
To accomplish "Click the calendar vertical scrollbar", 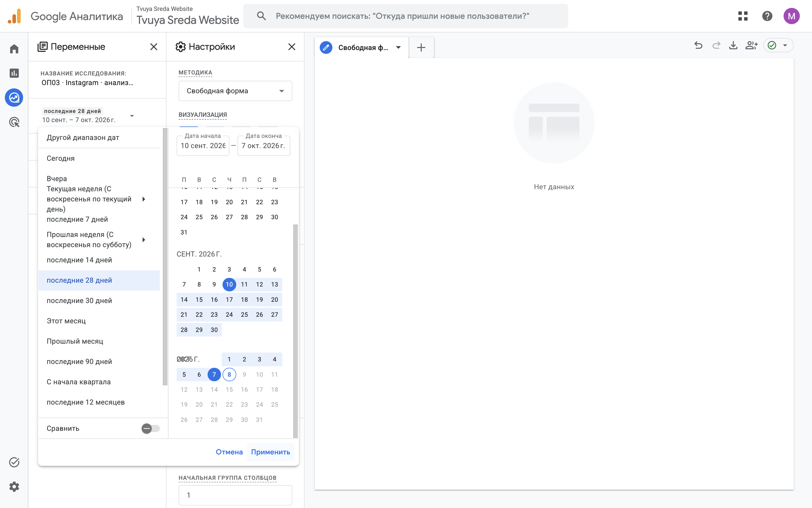I will click(295, 331).
